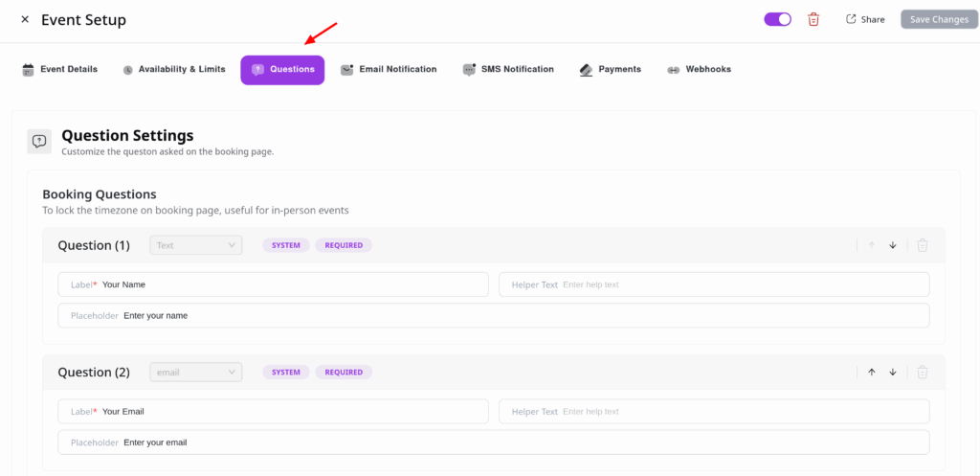The height and width of the screenshot is (476, 980).
Task: Click the Enter your email placeholder field
Action: click(x=517, y=442)
